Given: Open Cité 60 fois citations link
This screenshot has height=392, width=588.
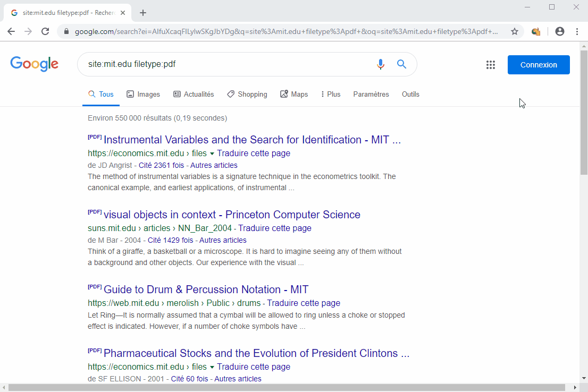Looking at the screenshot, I should click(x=189, y=379).
